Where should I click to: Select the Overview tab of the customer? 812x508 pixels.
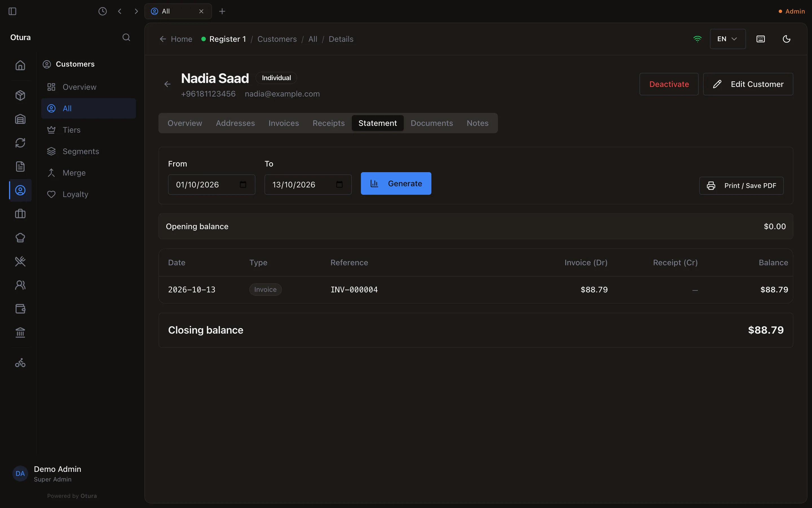click(x=185, y=123)
